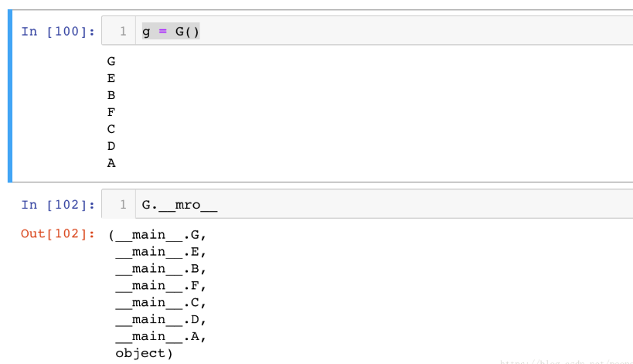Click output line 'A' under cell 100

point(111,163)
